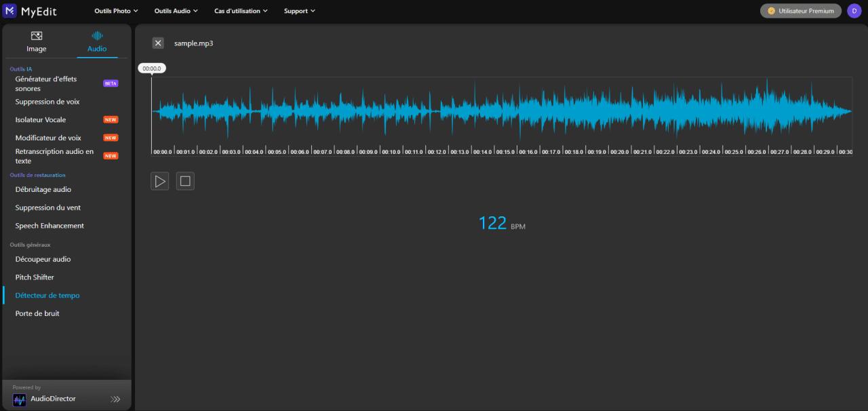Viewport: 868px width, 411px height.
Task: Close the sample.mp3 file
Action: tap(158, 43)
